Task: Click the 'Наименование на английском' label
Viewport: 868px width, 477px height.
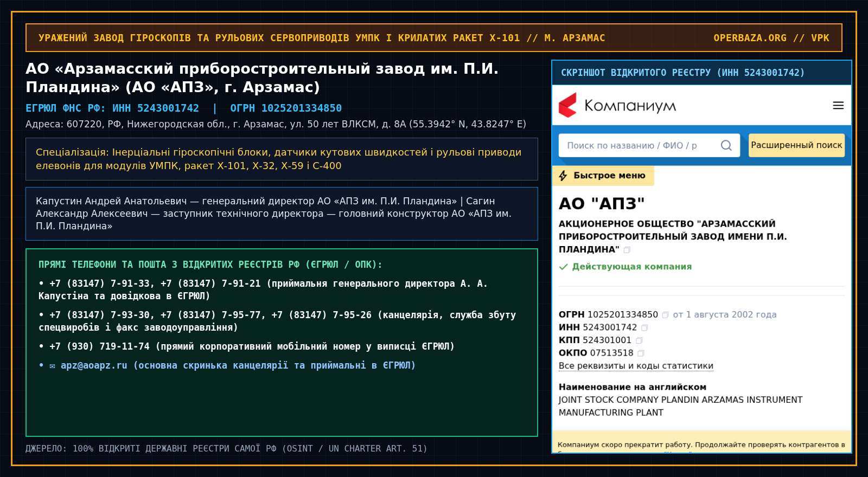Action: click(x=633, y=387)
